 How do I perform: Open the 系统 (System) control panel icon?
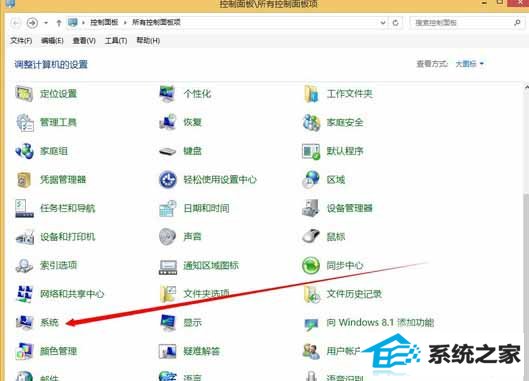pyautogui.click(x=24, y=322)
